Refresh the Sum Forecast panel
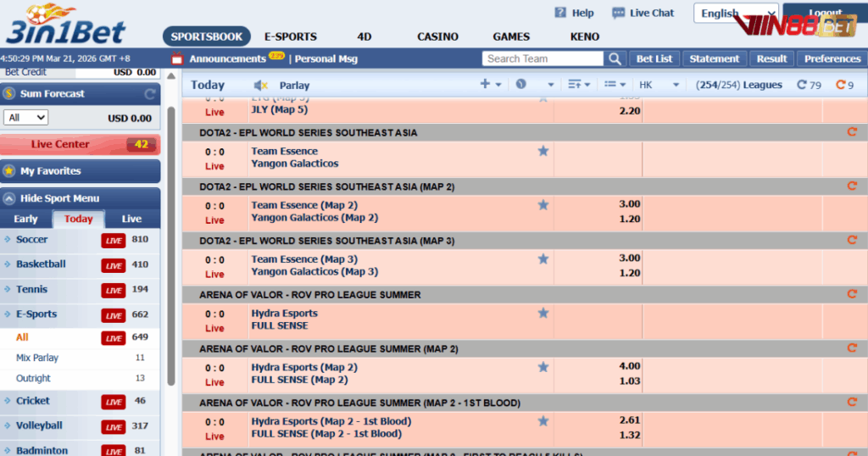Viewport: 868px width, 456px height. click(x=149, y=94)
